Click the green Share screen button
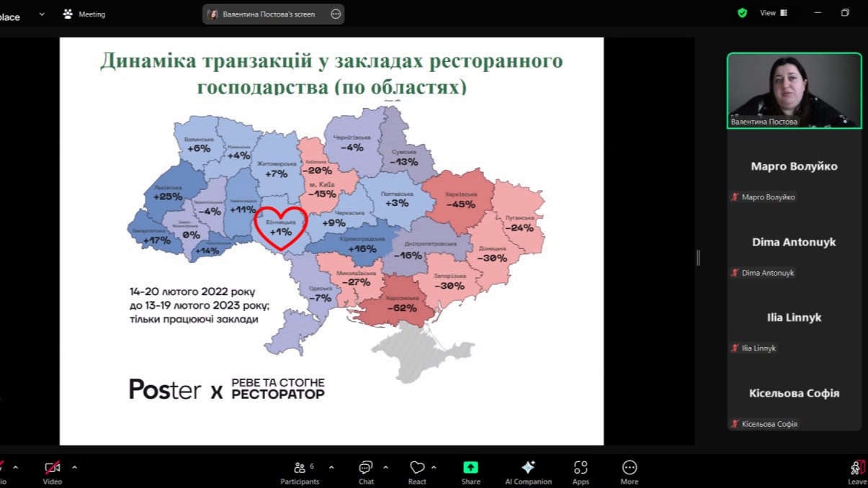 click(470, 471)
